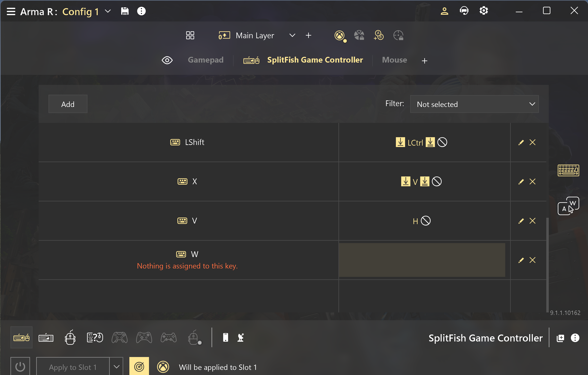Toggle the yellow target autodetect button
Viewport: 588px width, 375px height.
point(139,366)
